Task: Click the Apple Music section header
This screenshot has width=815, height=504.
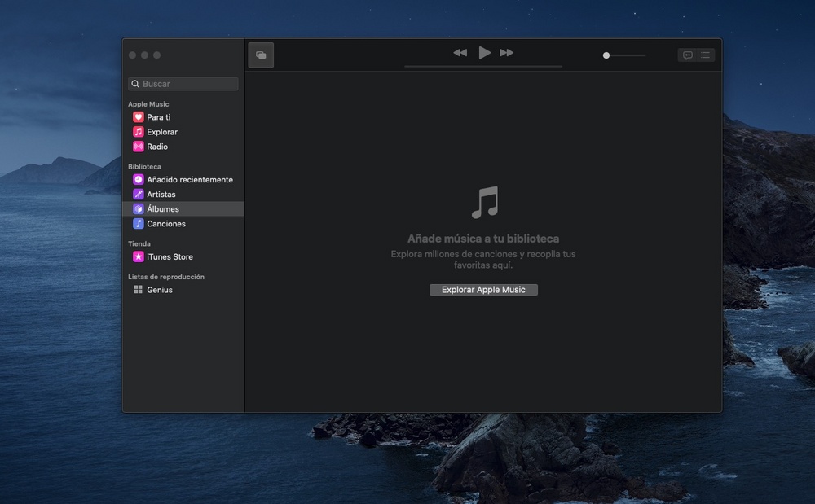Action: click(148, 103)
